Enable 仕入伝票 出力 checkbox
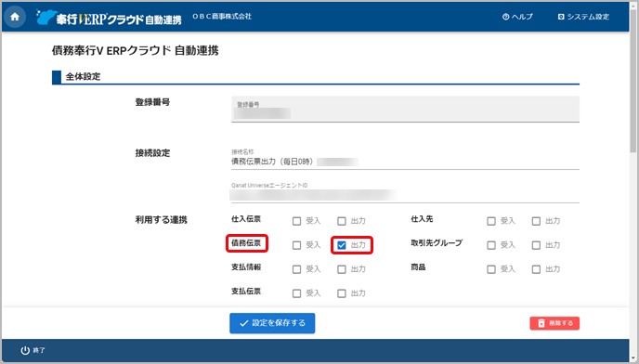639x364 pixels. (342, 221)
